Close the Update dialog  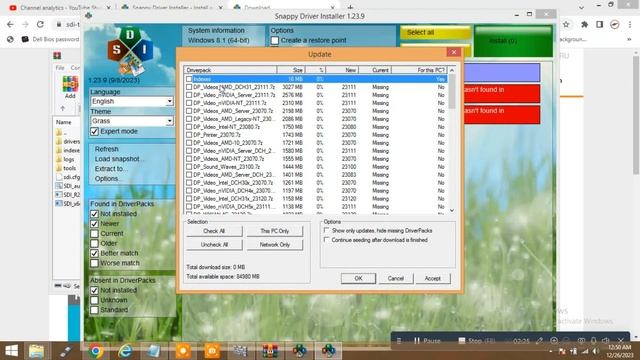click(x=453, y=52)
